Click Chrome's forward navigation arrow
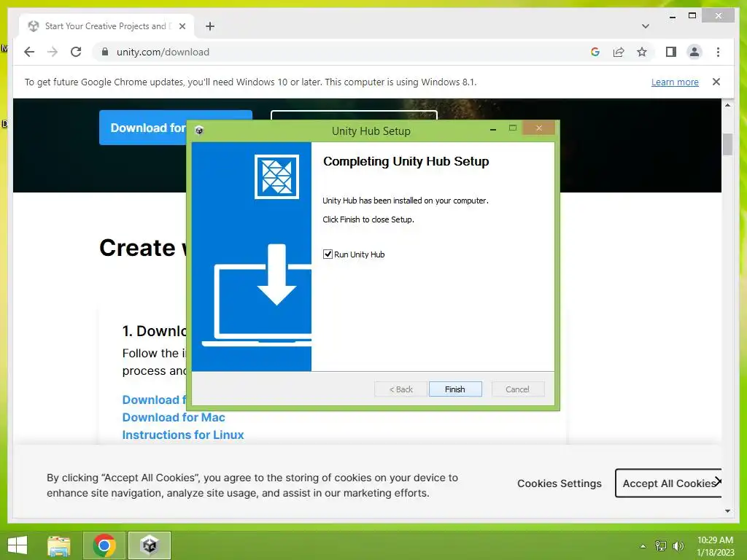The width and height of the screenshot is (747, 560). [53, 52]
